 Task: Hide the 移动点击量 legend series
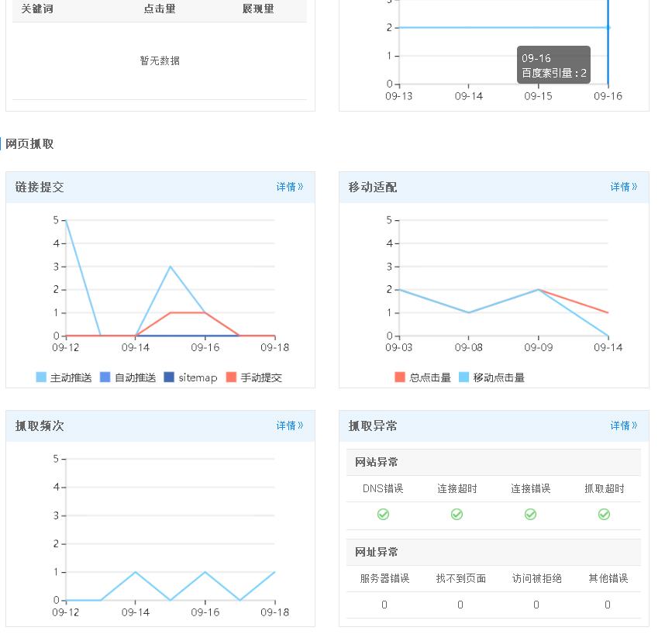[492, 377]
